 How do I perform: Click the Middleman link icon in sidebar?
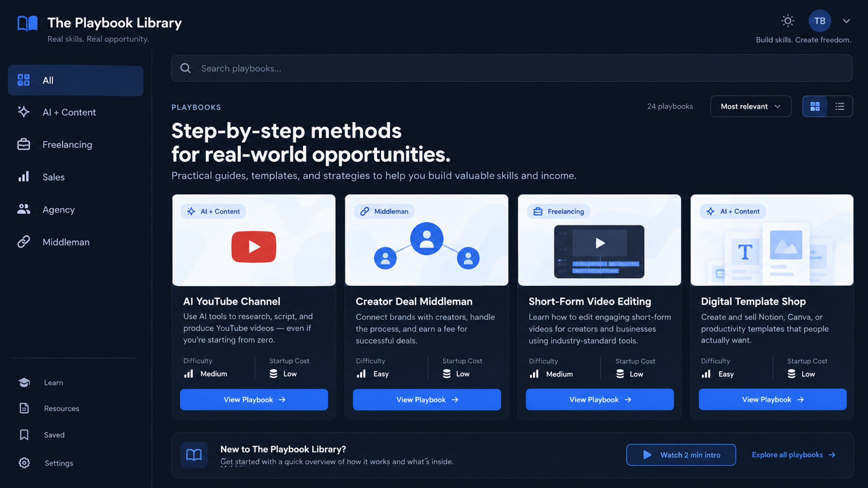[24, 242]
